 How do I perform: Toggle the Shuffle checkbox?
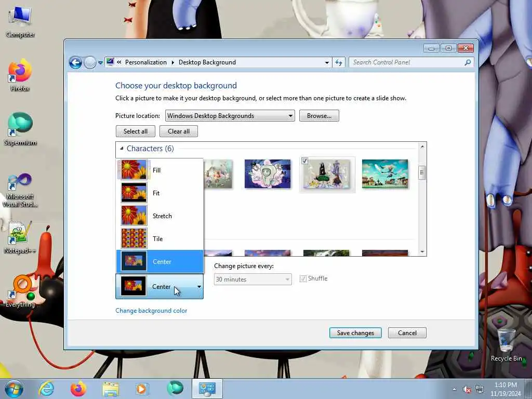[x=303, y=278]
